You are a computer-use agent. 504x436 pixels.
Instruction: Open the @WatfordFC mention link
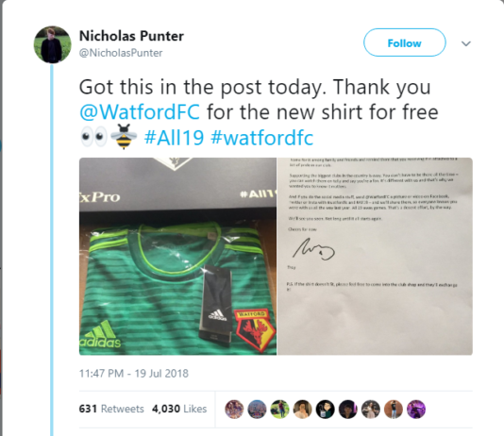[x=140, y=112]
